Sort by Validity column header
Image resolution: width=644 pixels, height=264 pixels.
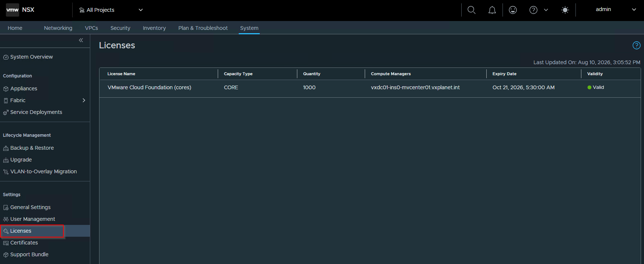click(x=595, y=74)
